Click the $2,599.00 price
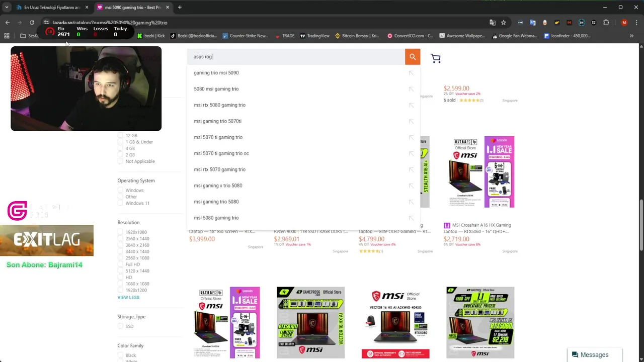The width and height of the screenshot is (644, 362). [456, 88]
